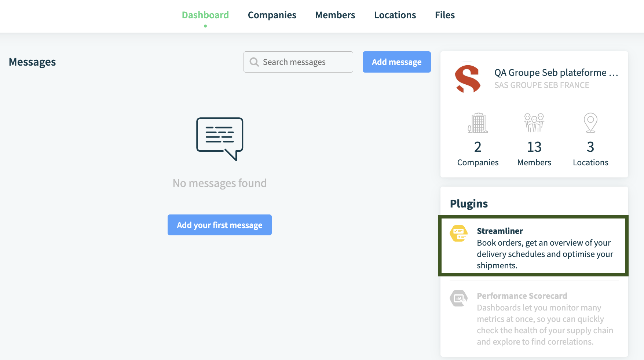Viewport: 644px width, 360px height.
Task: Click Add your first message button
Action: [x=219, y=225]
